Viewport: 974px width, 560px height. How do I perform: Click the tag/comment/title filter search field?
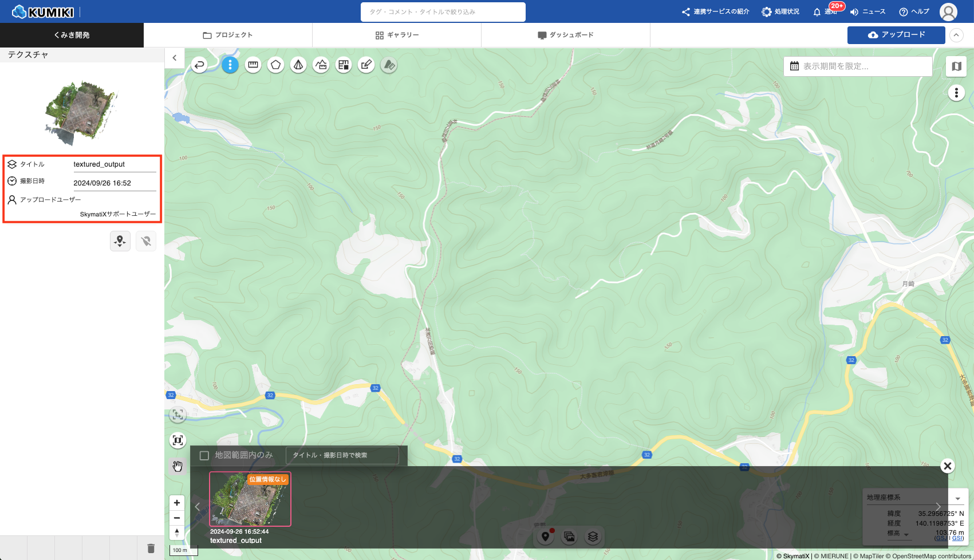(443, 12)
